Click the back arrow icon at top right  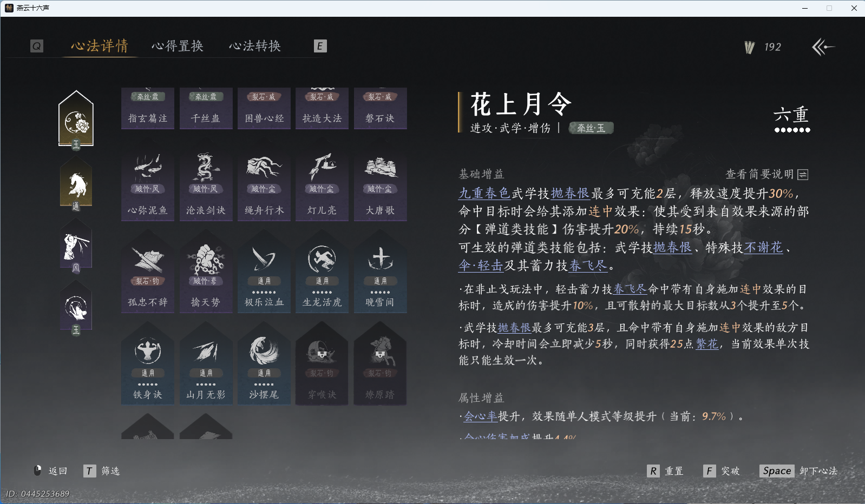[823, 47]
